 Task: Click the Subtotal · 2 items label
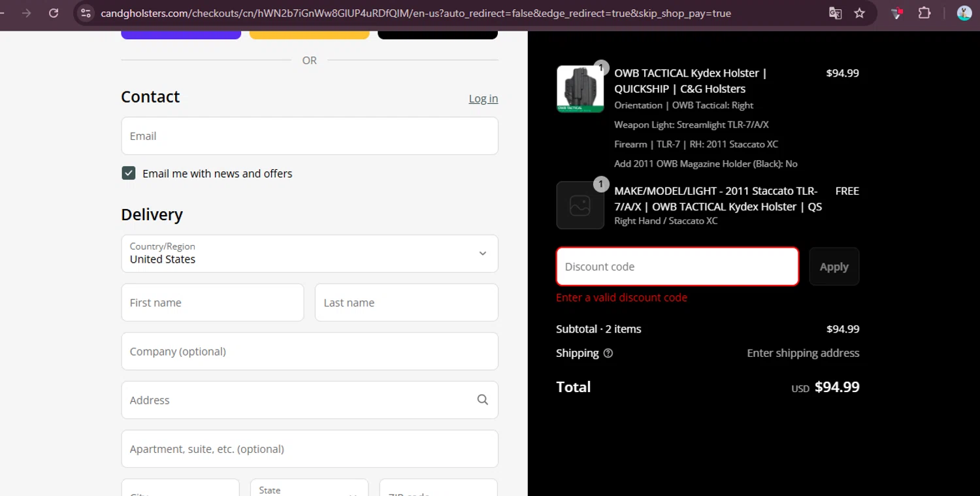pos(598,329)
